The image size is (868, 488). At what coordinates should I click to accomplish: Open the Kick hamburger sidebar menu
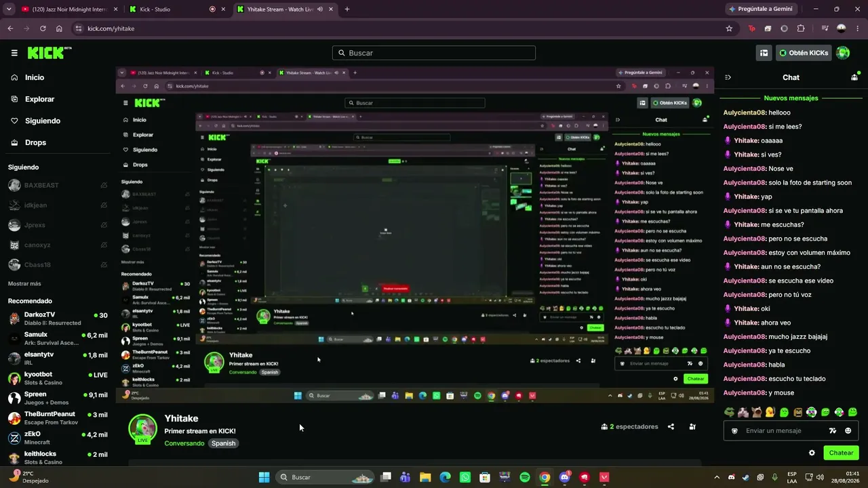(14, 53)
